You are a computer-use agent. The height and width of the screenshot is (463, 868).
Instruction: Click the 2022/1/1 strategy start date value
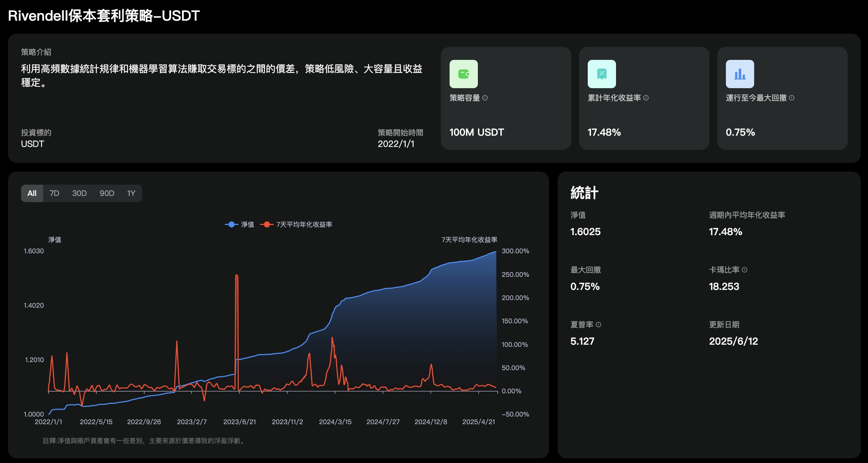point(396,144)
